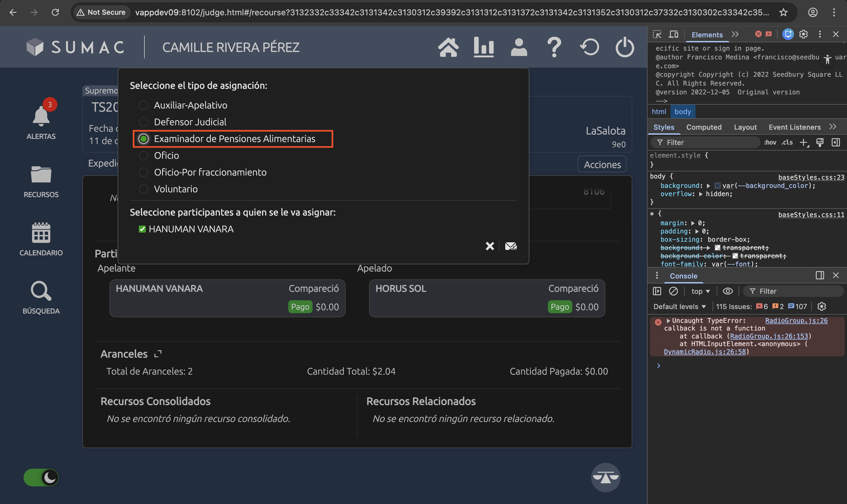Select the Auxiliar-Apelativo radio option
847x504 pixels.
coord(144,105)
